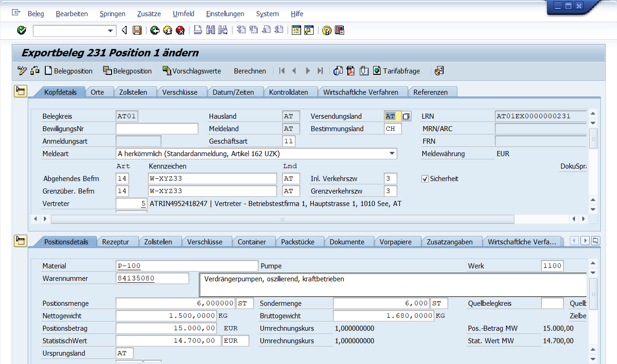
Task: Toggle the Sicherheit checkbox
Action: point(425,179)
